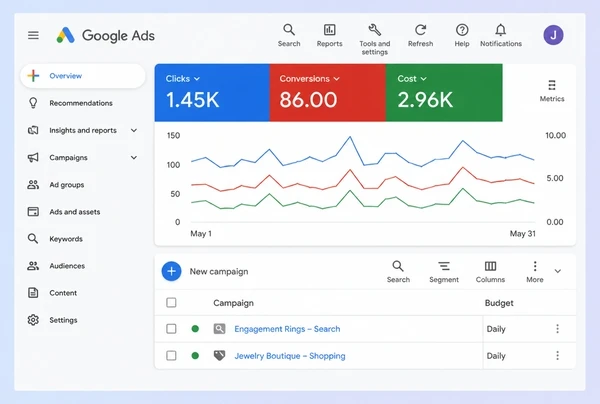The height and width of the screenshot is (404, 600).
Task: Open the Columns table option
Action: click(x=490, y=272)
